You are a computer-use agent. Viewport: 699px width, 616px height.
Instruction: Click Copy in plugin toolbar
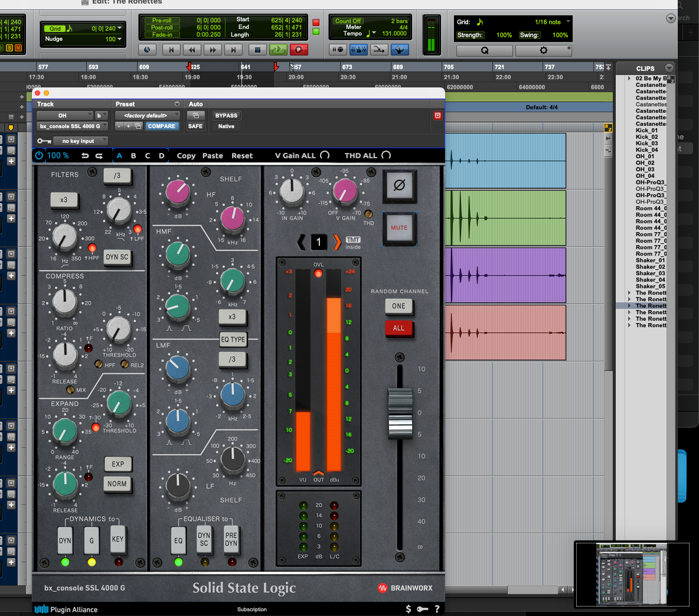click(187, 156)
